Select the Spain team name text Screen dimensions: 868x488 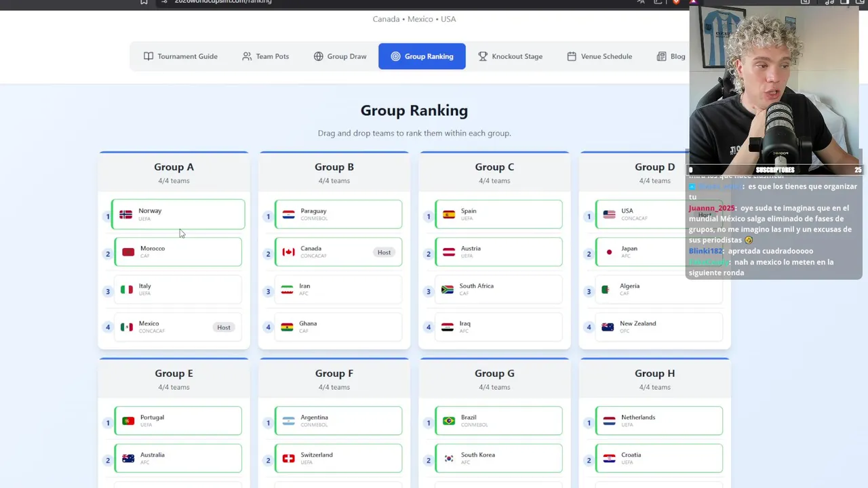click(x=469, y=211)
